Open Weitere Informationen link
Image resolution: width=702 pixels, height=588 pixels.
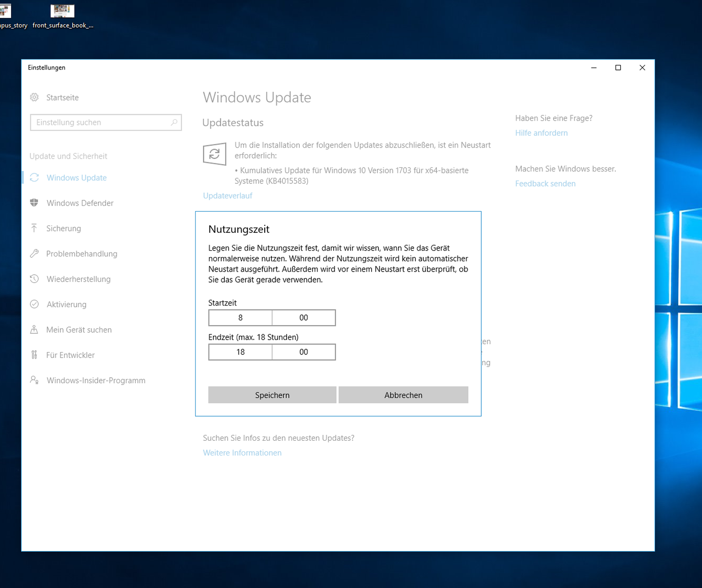[x=242, y=453]
